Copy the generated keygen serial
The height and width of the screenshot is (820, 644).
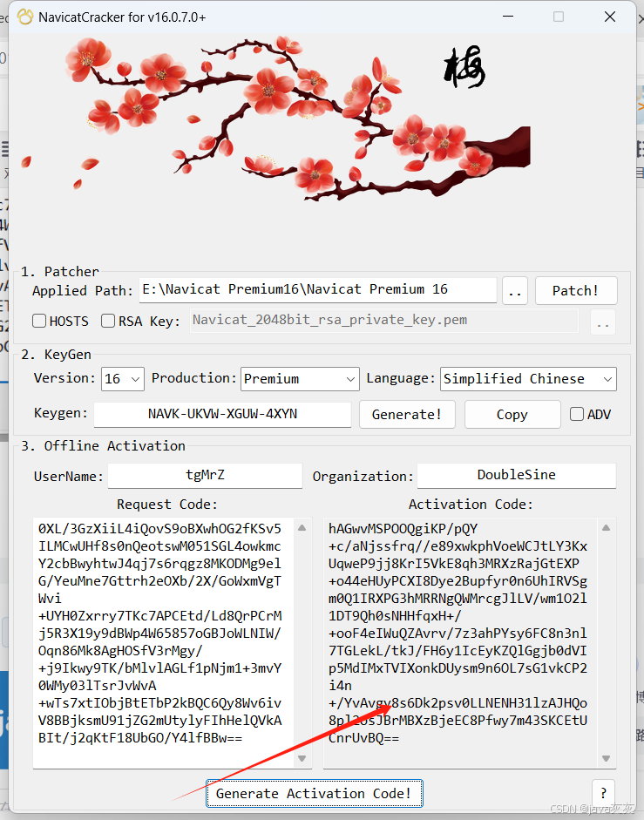(x=512, y=415)
